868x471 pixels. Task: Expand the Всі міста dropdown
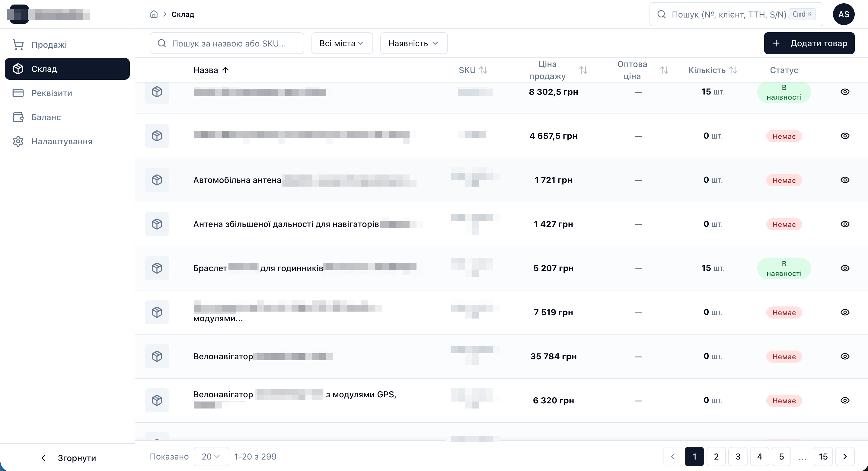pyautogui.click(x=342, y=43)
